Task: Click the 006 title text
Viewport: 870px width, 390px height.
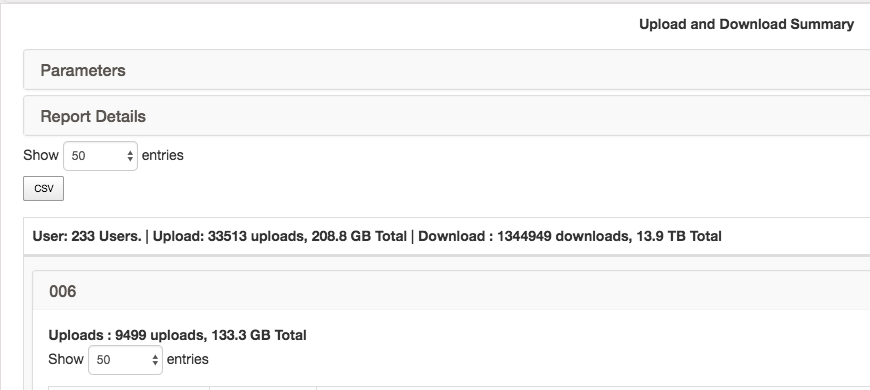Action: pyautogui.click(x=63, y=291)
